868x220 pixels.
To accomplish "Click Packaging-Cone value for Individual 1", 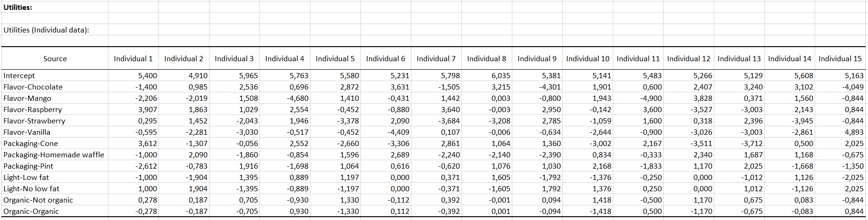I will point(147,144).
